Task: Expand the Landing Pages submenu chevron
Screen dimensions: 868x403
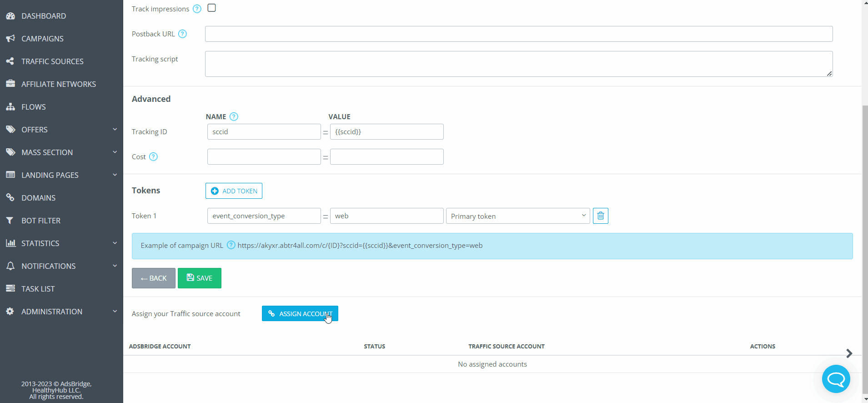Action: (x=115, y=175)
